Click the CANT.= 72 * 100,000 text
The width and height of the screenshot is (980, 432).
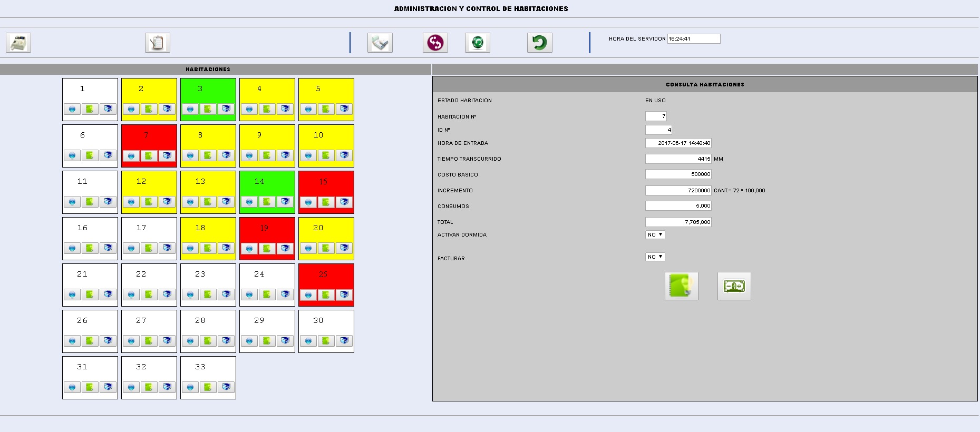pyautogui.click(x=740, y=191)
